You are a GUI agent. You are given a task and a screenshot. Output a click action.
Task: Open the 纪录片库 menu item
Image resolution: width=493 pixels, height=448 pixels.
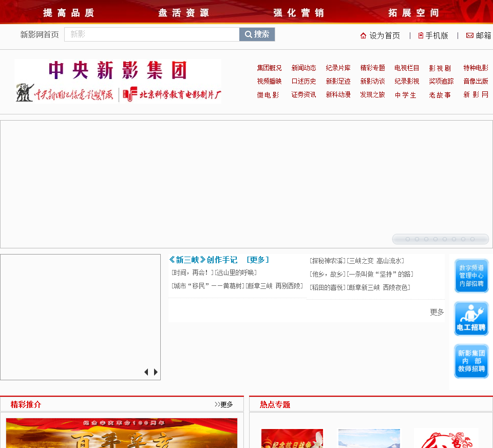[x=338, y=68]
